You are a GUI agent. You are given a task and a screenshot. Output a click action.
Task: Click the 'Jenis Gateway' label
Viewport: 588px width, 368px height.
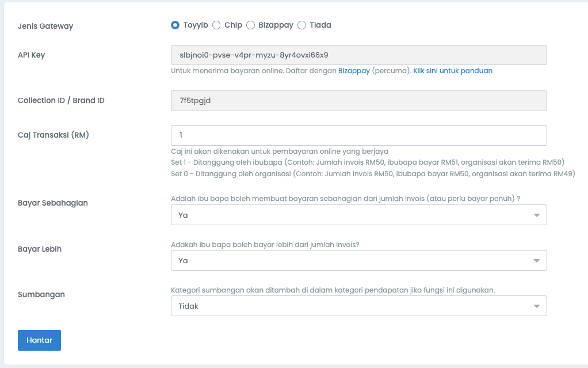click(x=45, y=26)
